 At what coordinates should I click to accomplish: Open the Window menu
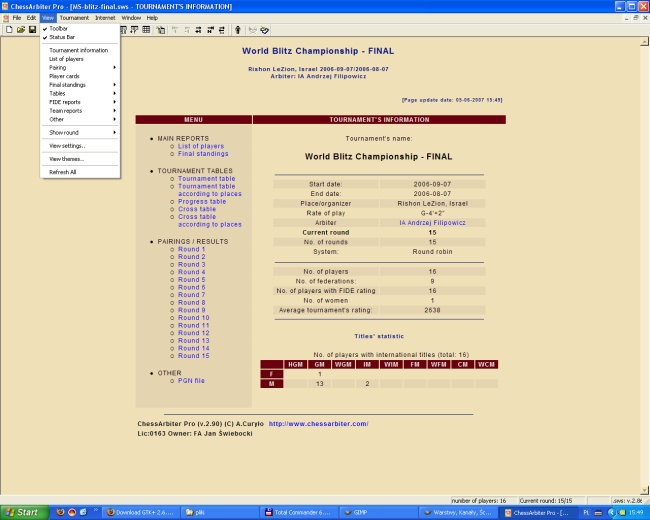pos(131,18)
